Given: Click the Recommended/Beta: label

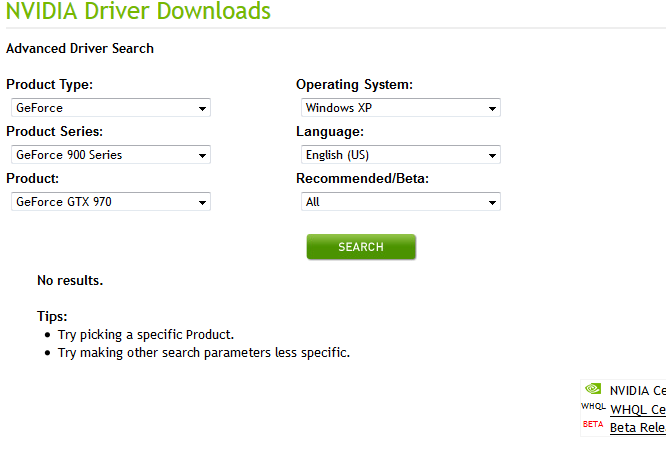Looking at the screenshot, I should click(x=362, y=178).
